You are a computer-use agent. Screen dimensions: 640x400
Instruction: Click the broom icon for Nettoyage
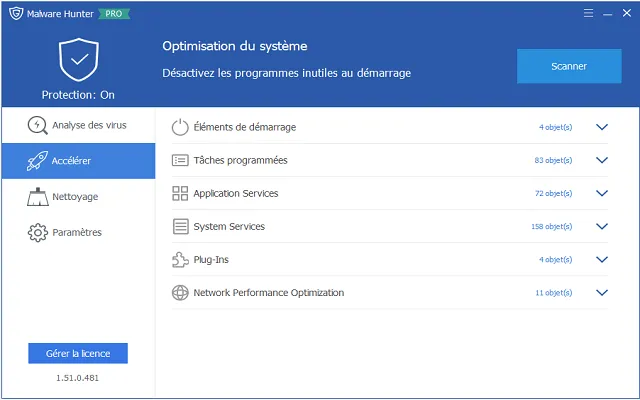pyautogui.click(x=38, y=197)
